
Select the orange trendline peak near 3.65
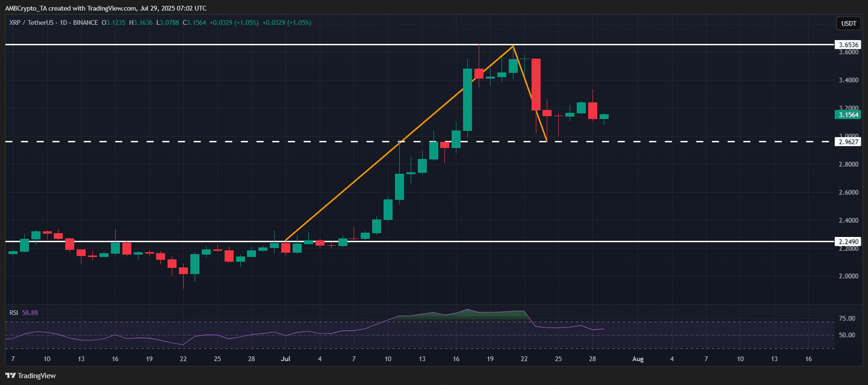pyautogui.click(x=513, y=47)
